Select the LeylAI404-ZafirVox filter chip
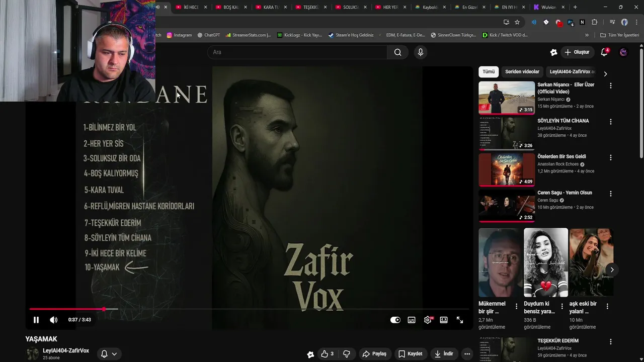Image resolution: width=644 pixels, height=362 pixels. [x=572, y=72]
